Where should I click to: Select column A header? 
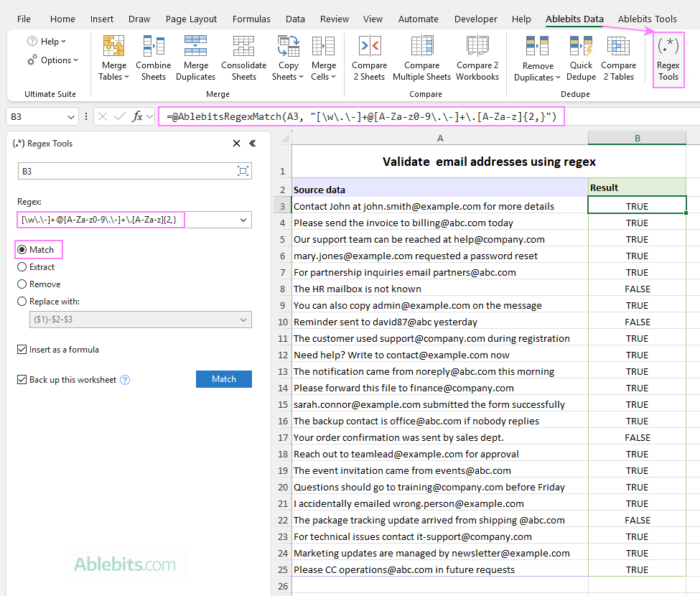tap(439, 139)
